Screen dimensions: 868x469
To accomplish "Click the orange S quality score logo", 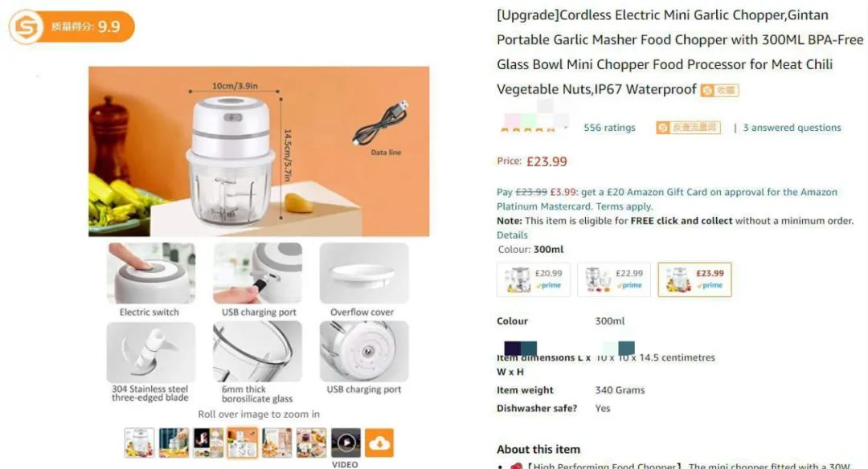I will [26, 27].
